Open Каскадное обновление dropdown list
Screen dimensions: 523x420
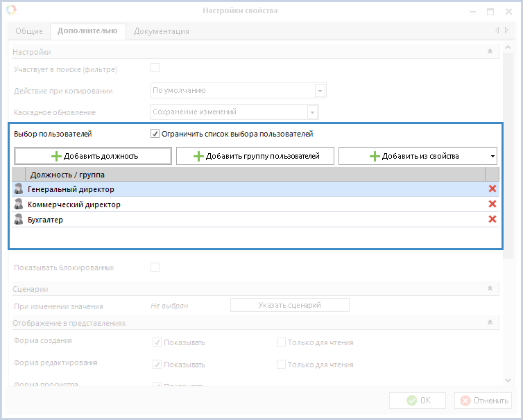(x=313, y=112)
